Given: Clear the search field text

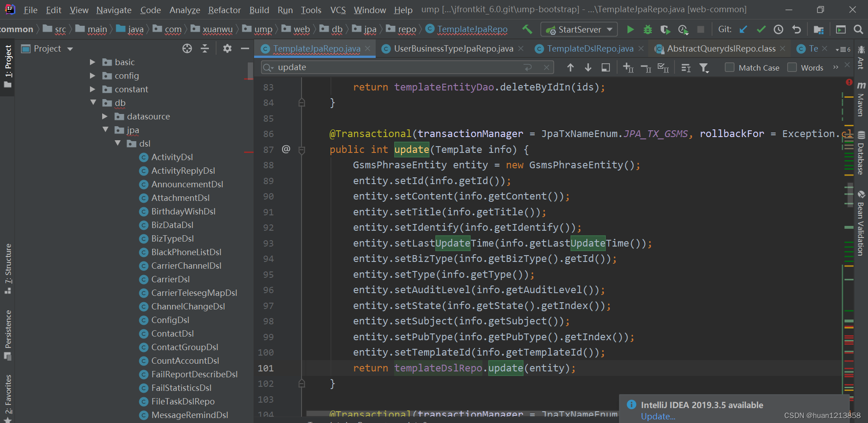Looking at the screenshot, I should tap(547, 67).
